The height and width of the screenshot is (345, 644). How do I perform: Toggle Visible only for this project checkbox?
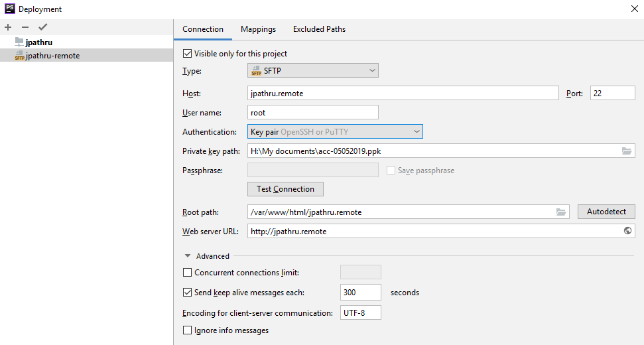[x=187, y=53]
